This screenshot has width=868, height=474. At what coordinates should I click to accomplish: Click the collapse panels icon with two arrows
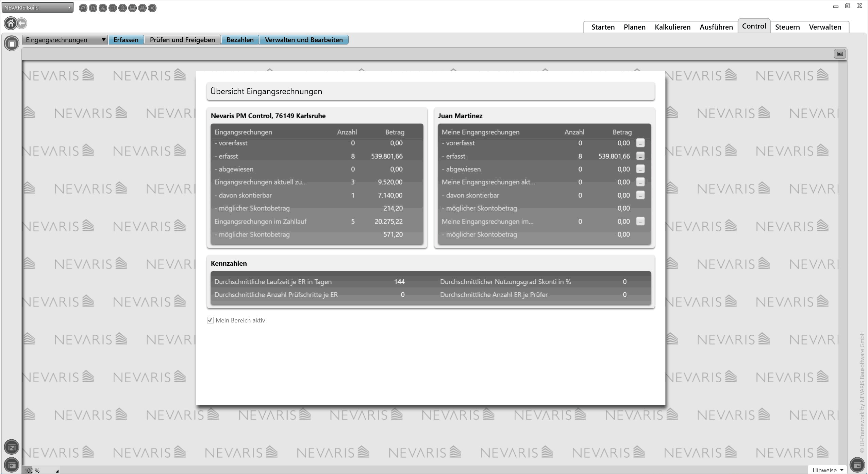[12, 447]
